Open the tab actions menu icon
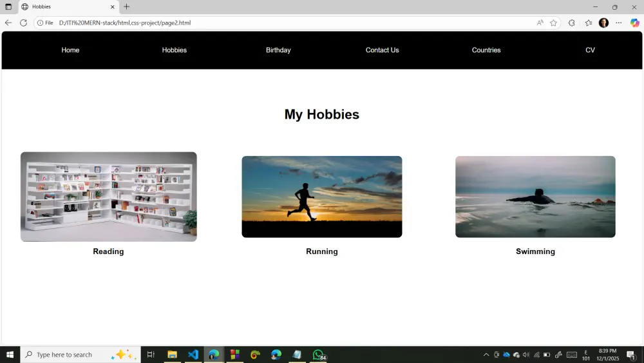Screen dimensions: 644x363 click(x=8, y=6)
